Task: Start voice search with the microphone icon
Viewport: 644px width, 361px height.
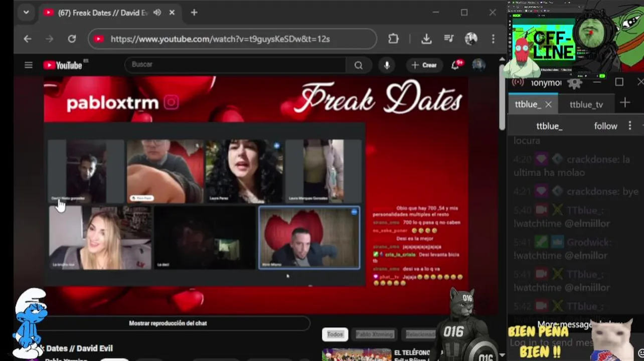Action: (387, 65)
